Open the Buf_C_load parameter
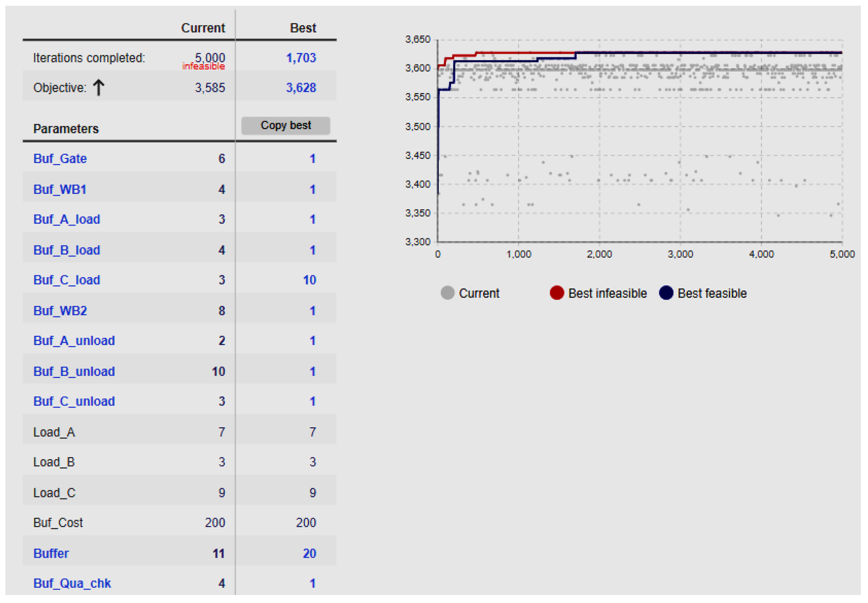868x603 pixels. click(x=67, y=280)
